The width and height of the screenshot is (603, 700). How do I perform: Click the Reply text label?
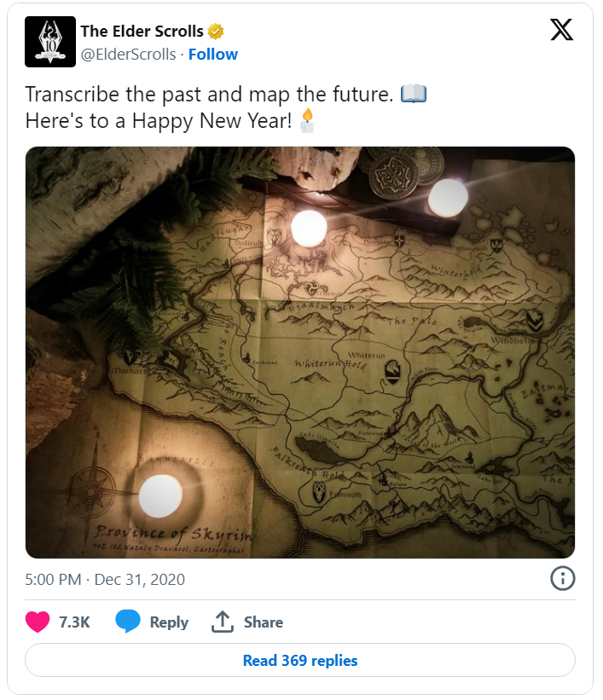click(169, 622)
